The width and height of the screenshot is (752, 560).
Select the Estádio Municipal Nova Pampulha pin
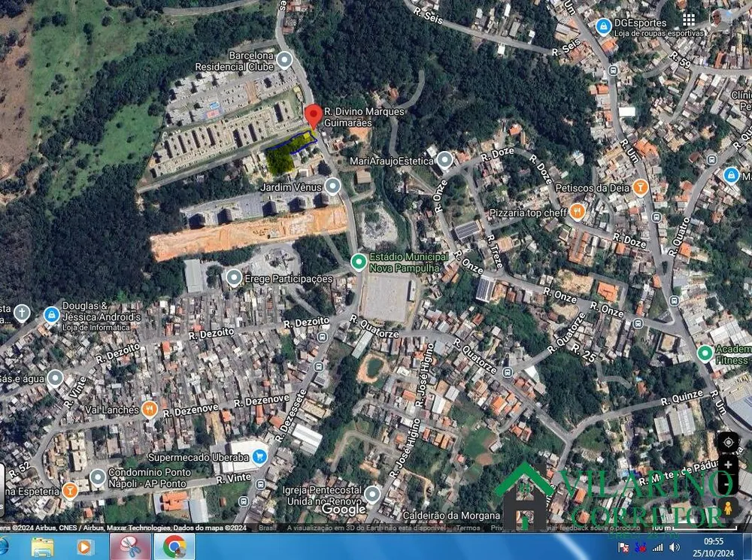[358, 262]
